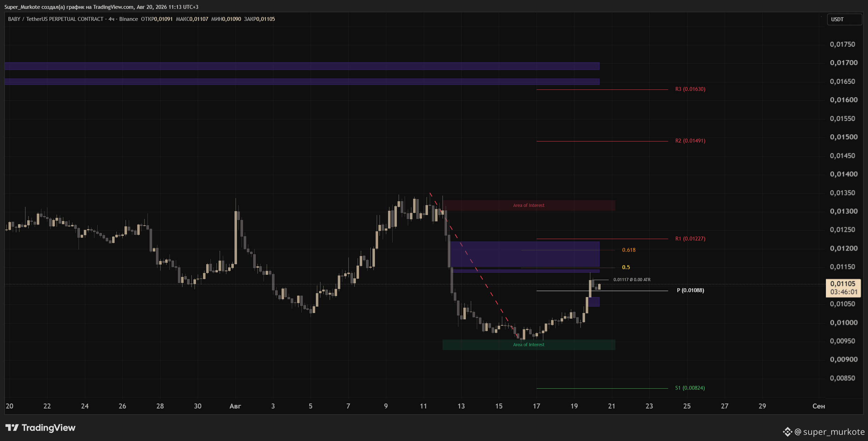Click the 0,01550 price axis label
The width and height of the screenshot is (868, 441).
[842, 119]
